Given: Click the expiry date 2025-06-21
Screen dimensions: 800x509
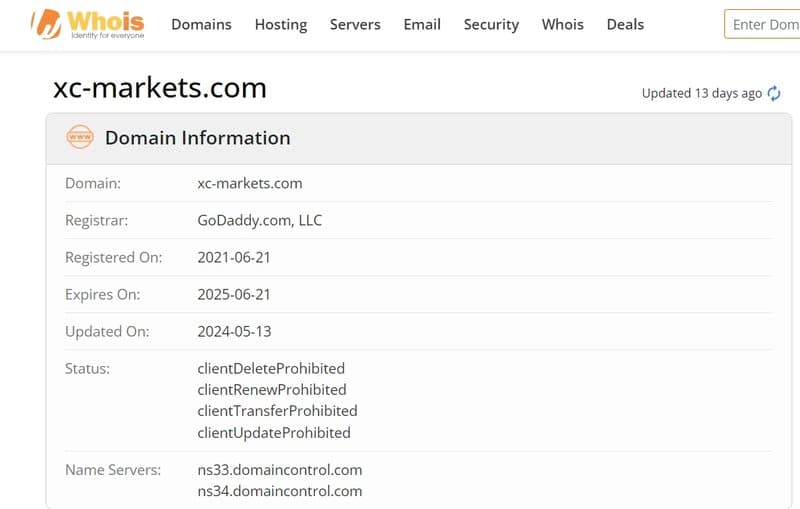Looking at the screenshot, I should pyautogui.click(x=234, y=294).
